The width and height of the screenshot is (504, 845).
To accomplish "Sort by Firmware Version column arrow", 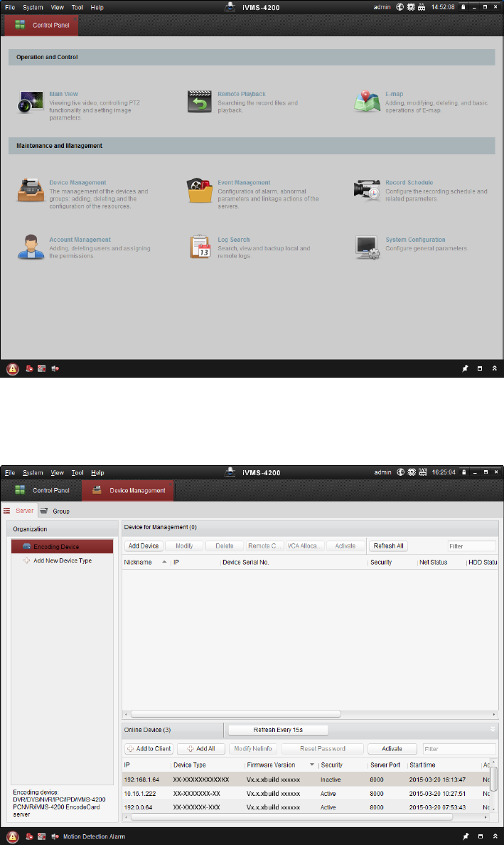I will coord(311,765).
